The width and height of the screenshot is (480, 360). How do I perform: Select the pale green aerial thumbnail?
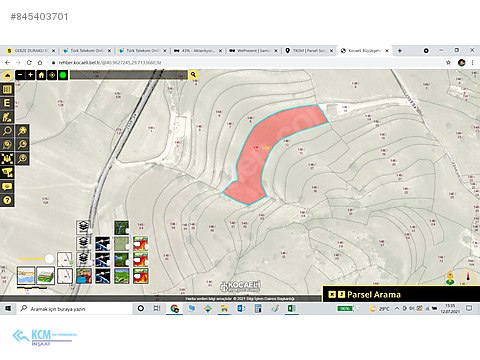point(121,243)
